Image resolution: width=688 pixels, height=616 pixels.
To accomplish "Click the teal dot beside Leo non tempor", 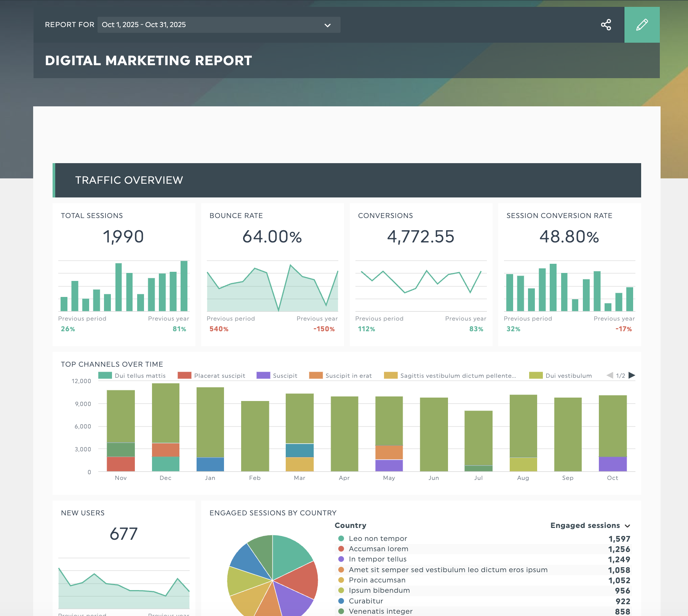I will [x=341, y=539].
